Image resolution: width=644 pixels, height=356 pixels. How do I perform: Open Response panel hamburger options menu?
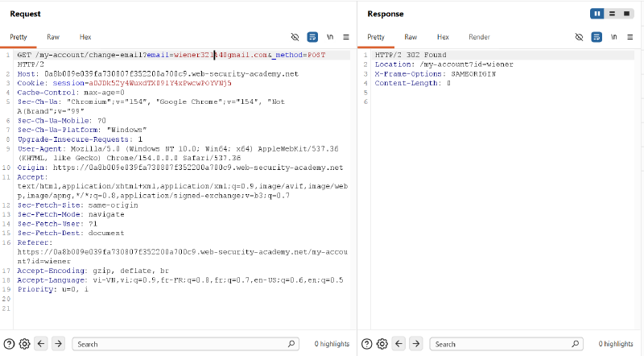pyautogui.click(x=630, y=37)
